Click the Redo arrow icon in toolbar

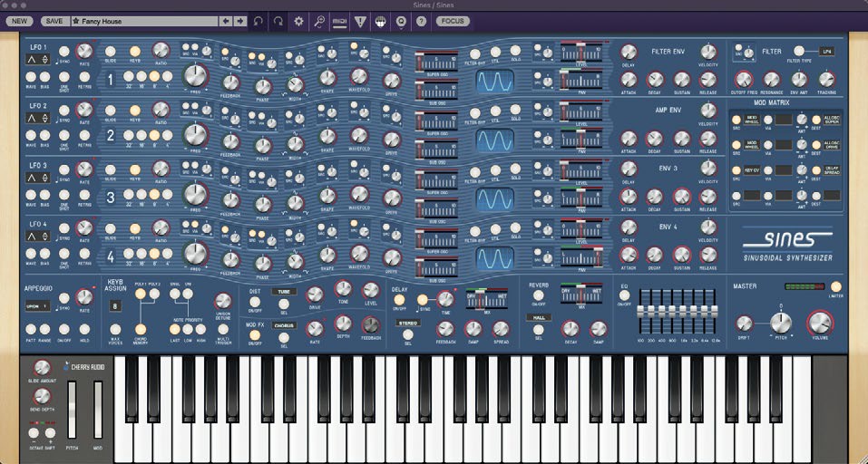pyautogui.click(x=278, y=22)
